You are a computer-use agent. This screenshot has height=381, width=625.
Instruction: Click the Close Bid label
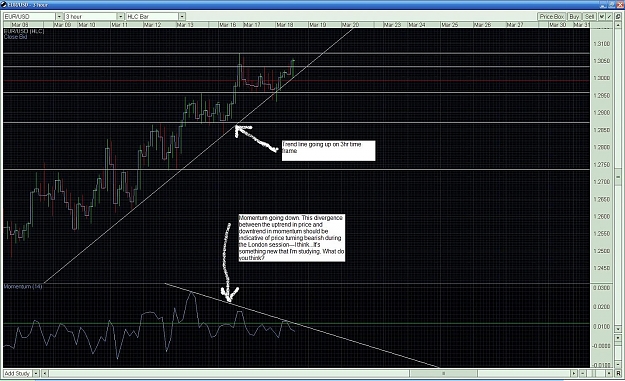pos(16,37)
